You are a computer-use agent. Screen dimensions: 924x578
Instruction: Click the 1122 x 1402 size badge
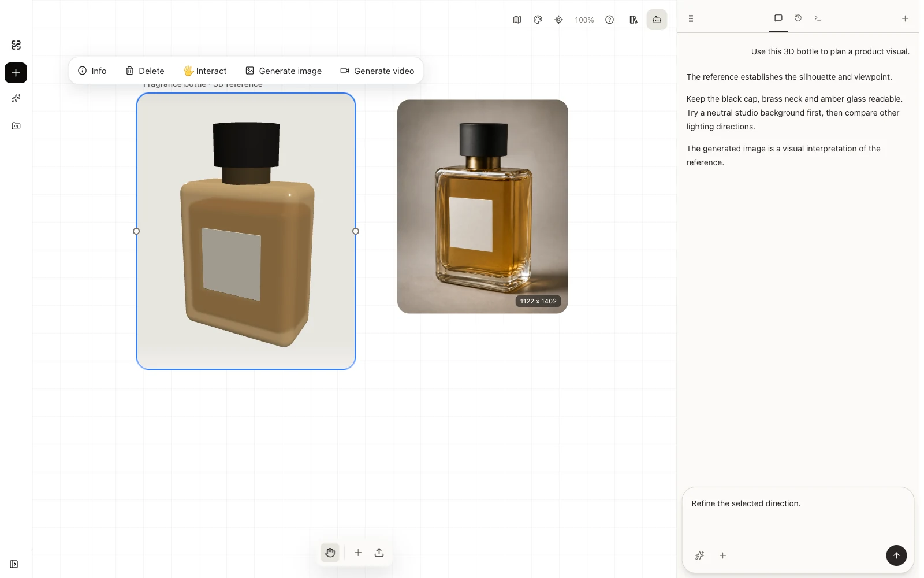pyautogui.click(x=538, y=301)
